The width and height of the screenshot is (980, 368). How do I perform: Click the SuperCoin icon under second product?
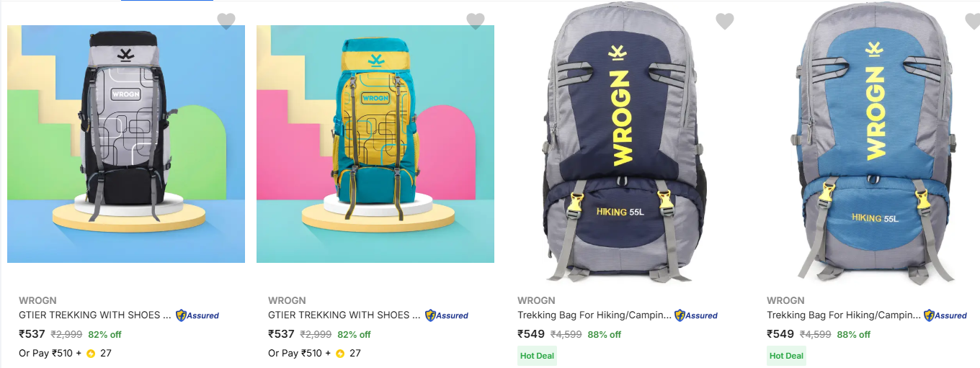pos(340,354)
